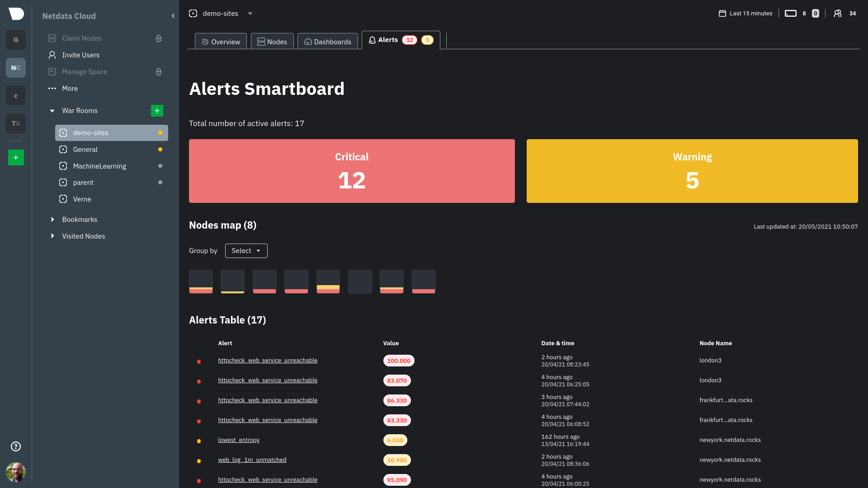The image size is (868, 488).
Task: Switch to the Dashboards tab
Action: [328, 42]
